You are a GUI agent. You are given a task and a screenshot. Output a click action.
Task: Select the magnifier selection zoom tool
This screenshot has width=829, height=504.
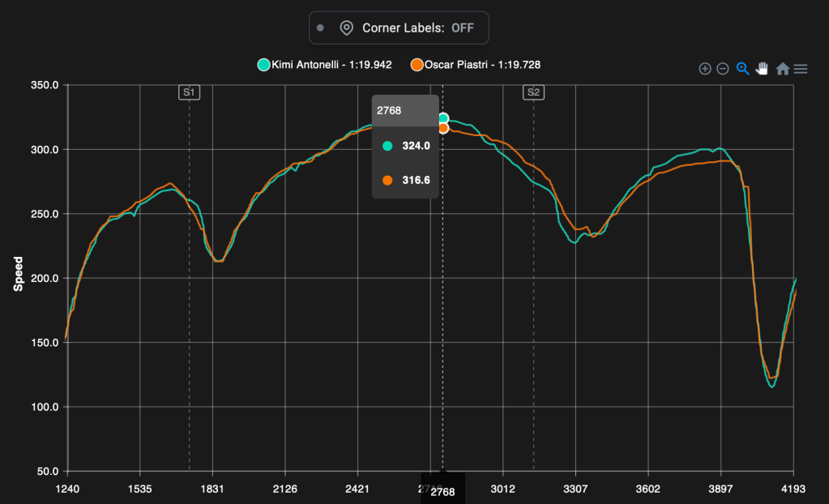pyautogui.click(x=742, y=69)
